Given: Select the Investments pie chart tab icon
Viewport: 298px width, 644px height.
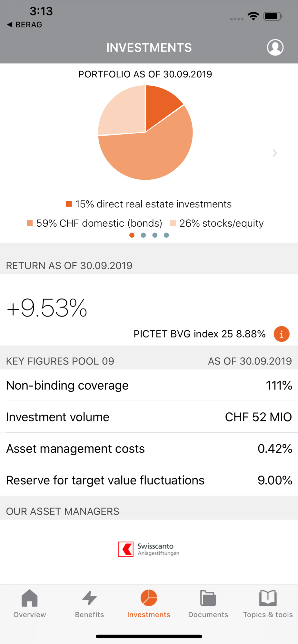Looking at the screenshot, I should (x=149, y=599).
